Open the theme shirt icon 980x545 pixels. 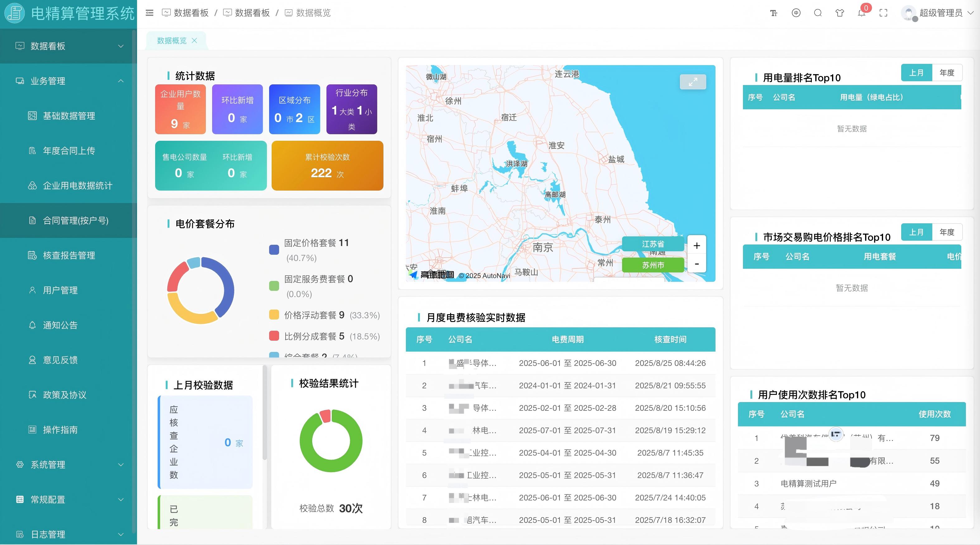840,13
